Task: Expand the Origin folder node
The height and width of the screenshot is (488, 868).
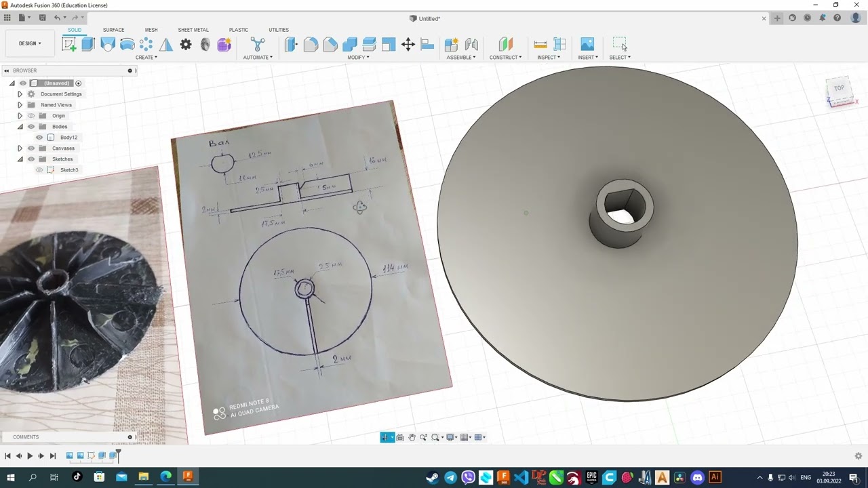Action: point(20,116)
